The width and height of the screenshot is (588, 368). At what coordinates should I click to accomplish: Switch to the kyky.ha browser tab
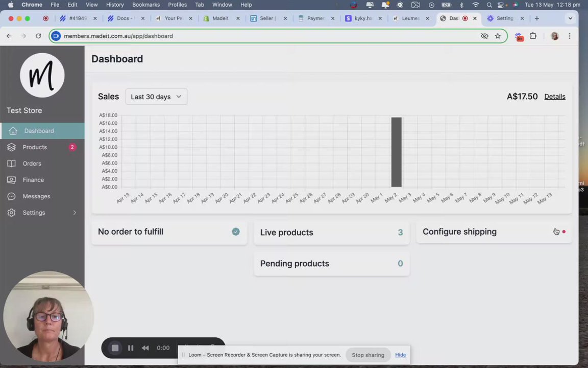tap(364, 18)
